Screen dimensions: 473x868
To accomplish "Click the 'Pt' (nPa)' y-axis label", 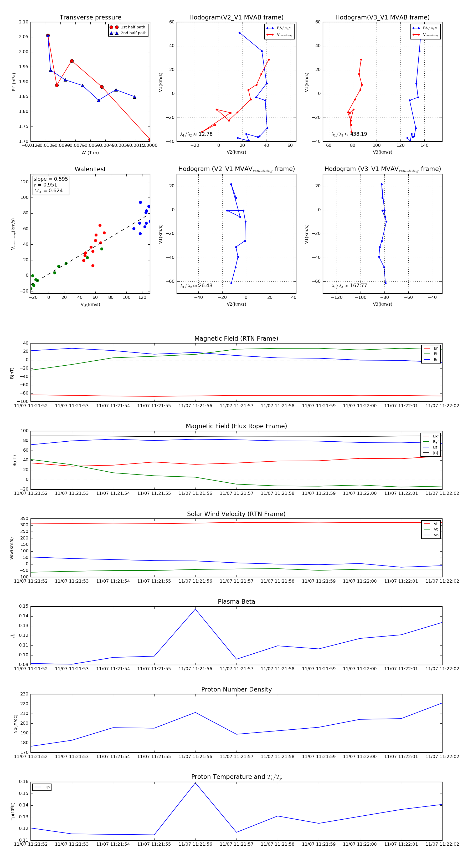I will 14,82.
